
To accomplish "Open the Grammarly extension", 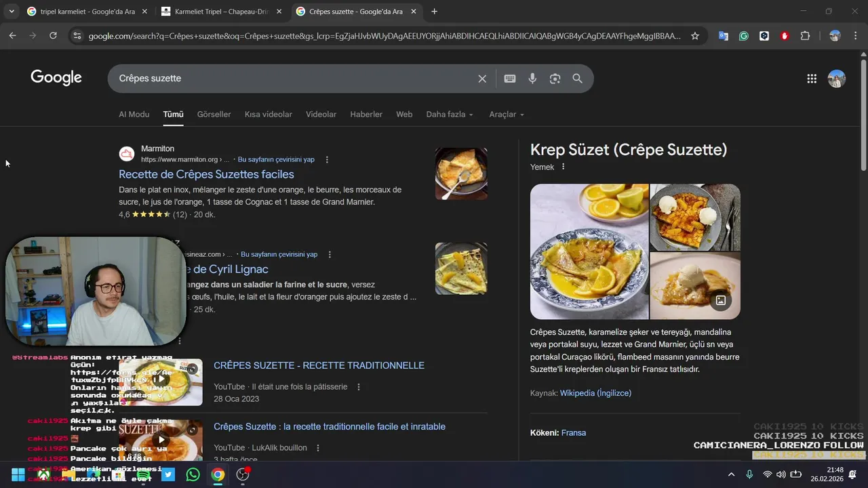I will [744, 36].
